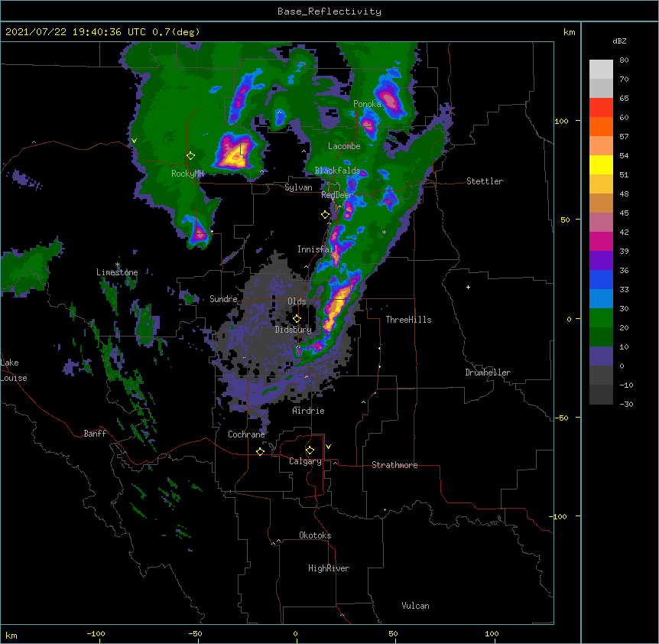The width and height of the screenshot is (659, 644).
Task: Click the Airdrie city label
Action: 309,411
